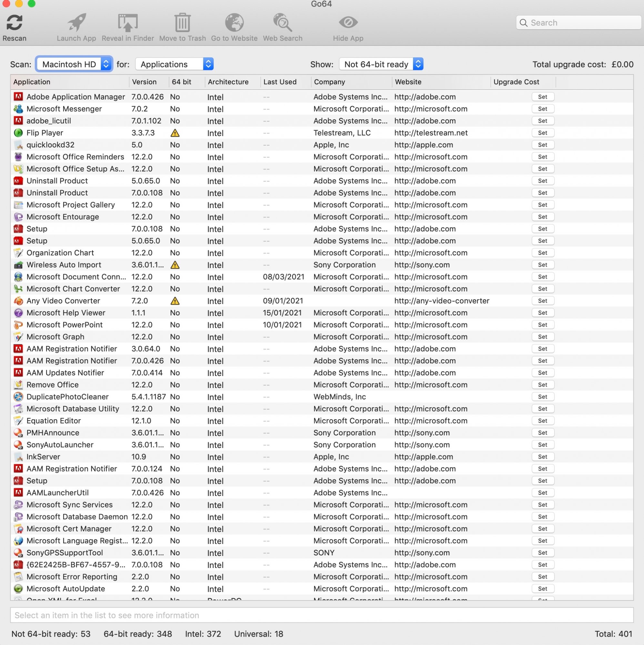Image resolution: width=644 pixels, height=645 pixels.
Task: Select the AAMLauncherUtil row name
Action: coord(57,493)
